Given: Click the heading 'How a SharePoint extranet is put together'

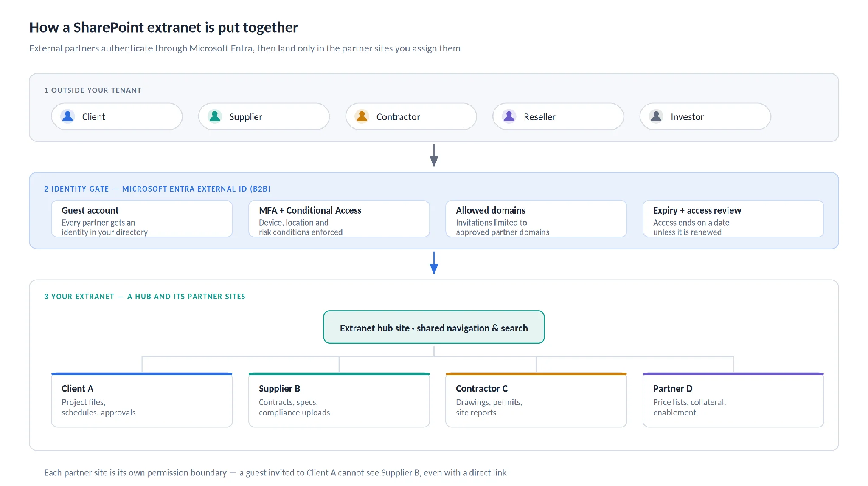Looking at the screenshot, I should coord(163,28).
